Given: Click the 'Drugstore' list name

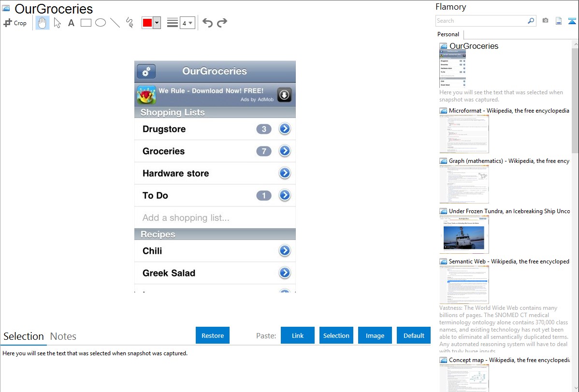Looking at the screenshot, I should click(164, 129).
